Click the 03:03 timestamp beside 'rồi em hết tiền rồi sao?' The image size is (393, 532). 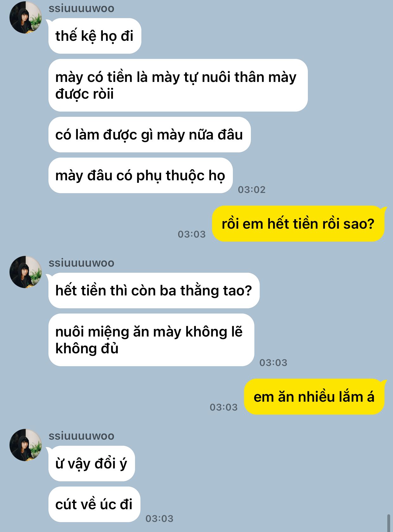coord(192,234)
